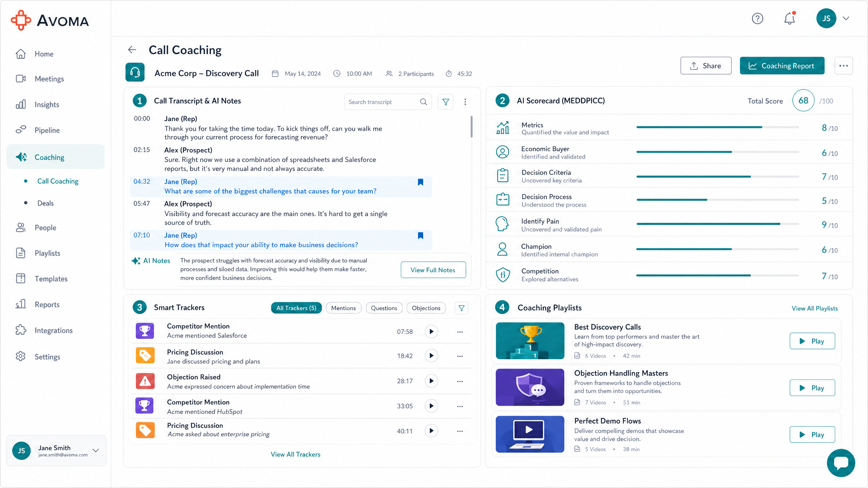Select the All Trackers (5) filter chip
This screenshot has width=868, height=488.
click(x=296, y=308)
